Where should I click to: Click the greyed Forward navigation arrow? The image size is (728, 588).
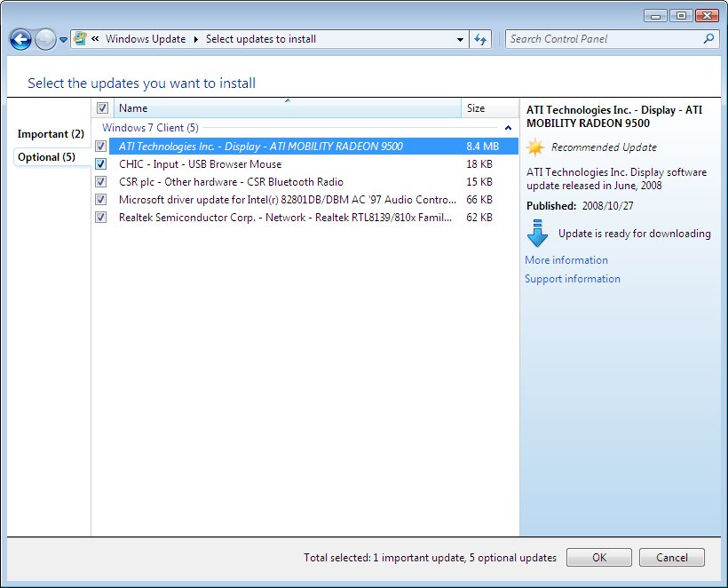pos(45,39)
